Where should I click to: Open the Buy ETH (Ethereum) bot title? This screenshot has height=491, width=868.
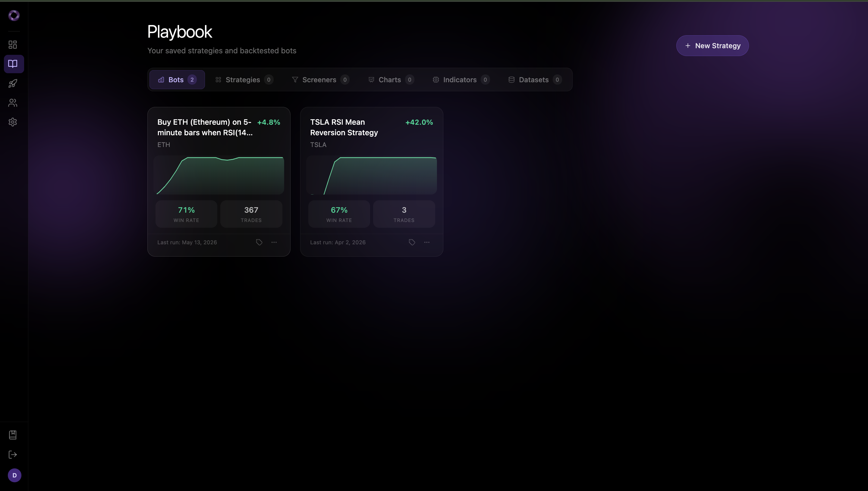coord(205,127)
